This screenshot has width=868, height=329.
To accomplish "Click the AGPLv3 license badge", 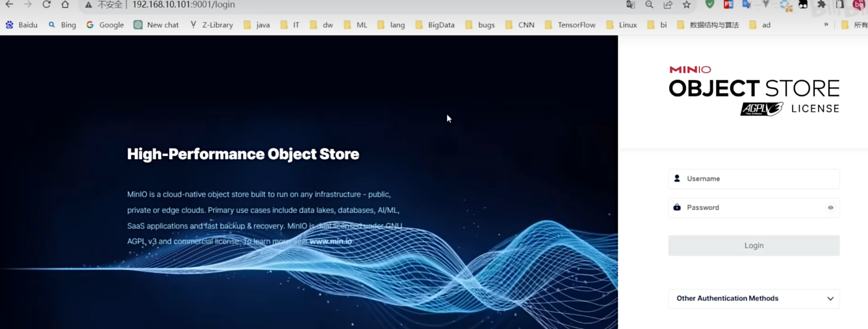I will pos(762,109).
